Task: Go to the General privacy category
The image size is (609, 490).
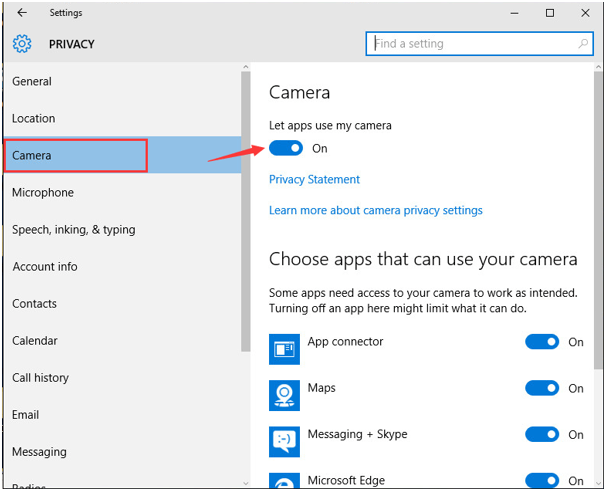Action: coord(32,81)
